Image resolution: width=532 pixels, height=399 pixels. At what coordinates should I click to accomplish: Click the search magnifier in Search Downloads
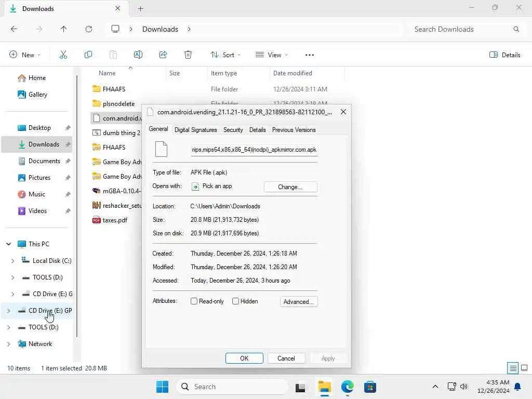coord(516,29)
